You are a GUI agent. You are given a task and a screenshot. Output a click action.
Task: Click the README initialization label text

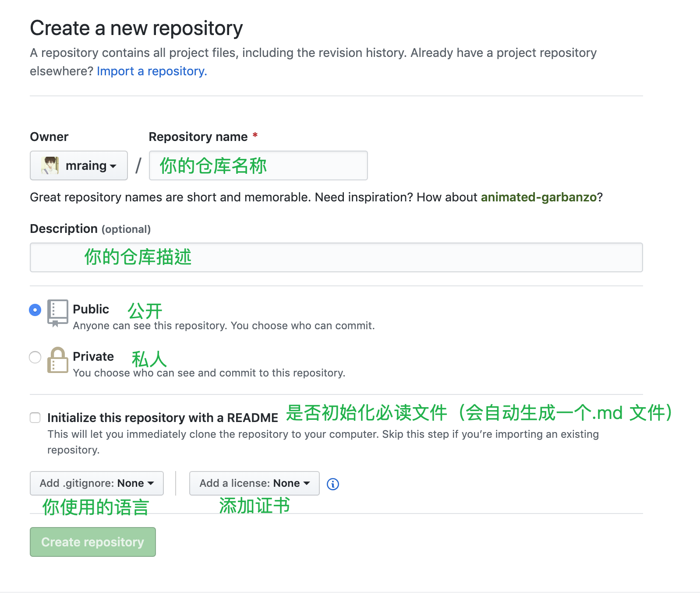(163, 418)
